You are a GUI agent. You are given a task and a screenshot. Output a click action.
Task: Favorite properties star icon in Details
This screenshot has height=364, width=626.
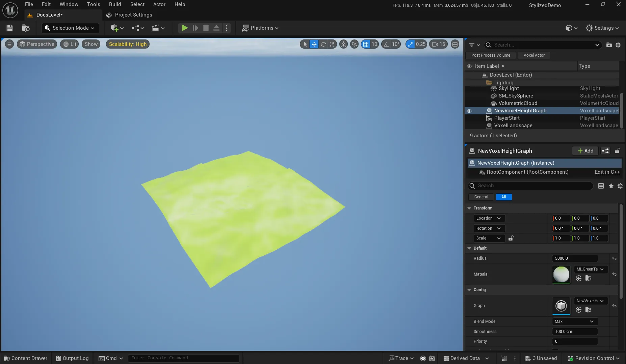click(x=611, y=186)
